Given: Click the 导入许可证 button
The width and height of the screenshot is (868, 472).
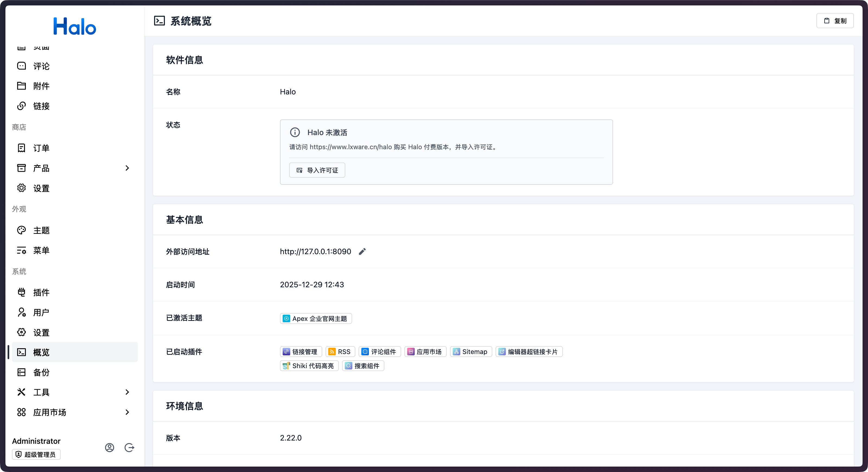Looking at the screenshot, I should click(317, 170).
